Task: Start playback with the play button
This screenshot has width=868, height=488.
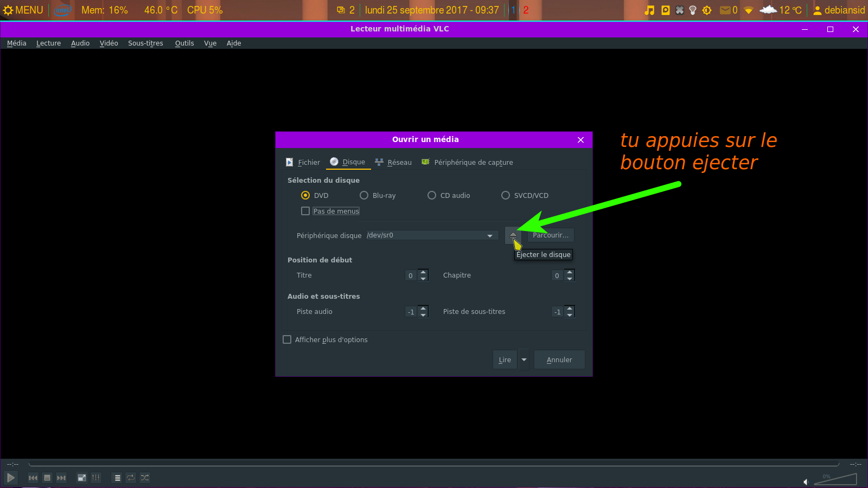Action: pos(10,478)
